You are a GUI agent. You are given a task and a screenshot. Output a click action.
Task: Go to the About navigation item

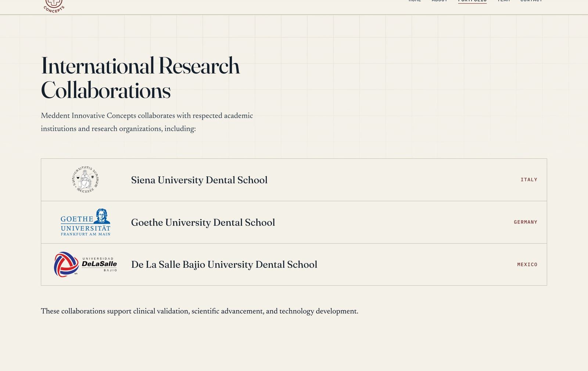click(x=440, y=1)
